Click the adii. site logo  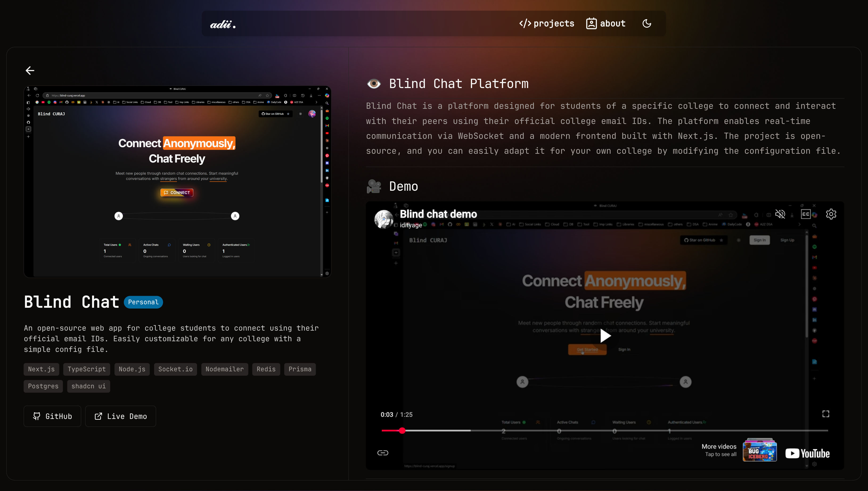click(223, 24)
